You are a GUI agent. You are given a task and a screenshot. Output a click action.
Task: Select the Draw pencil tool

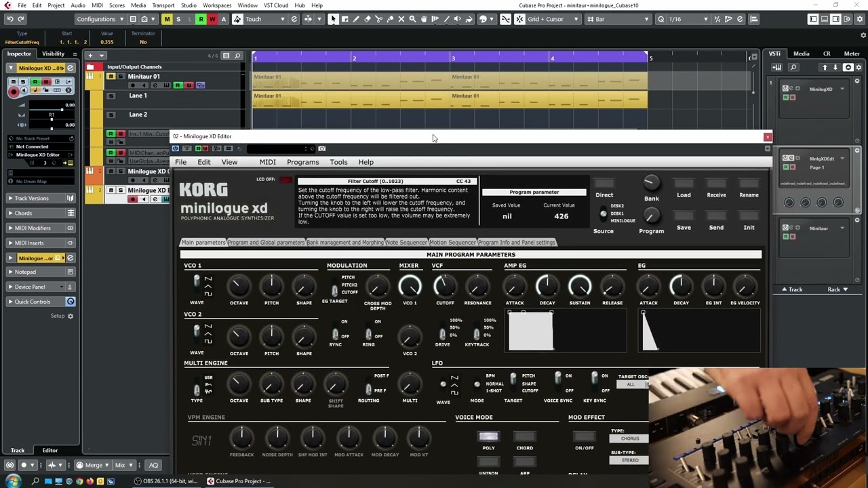tap(356, 19)
